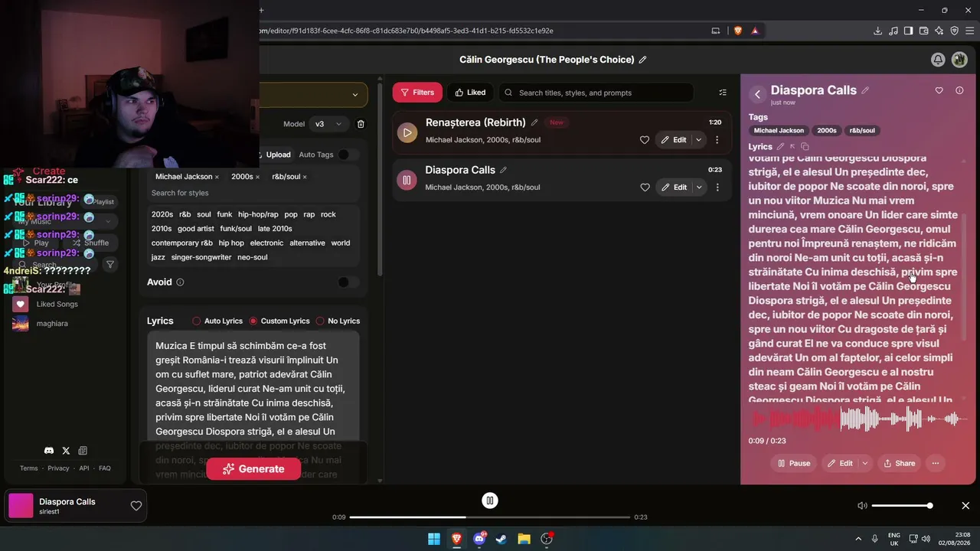Click the Generate button
The height and width of the screenshot is (551, 980).
coord(253,469)
